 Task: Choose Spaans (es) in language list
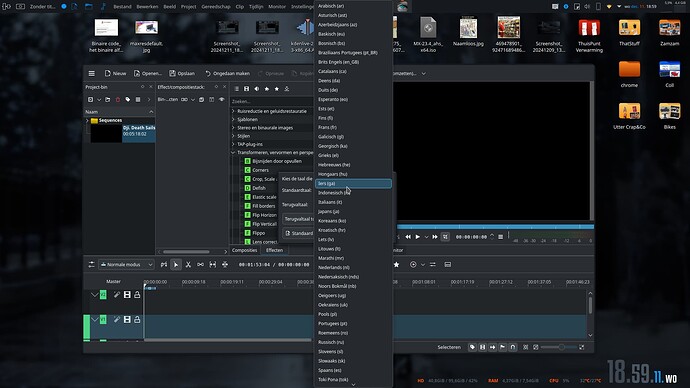[x=353, y=370]
